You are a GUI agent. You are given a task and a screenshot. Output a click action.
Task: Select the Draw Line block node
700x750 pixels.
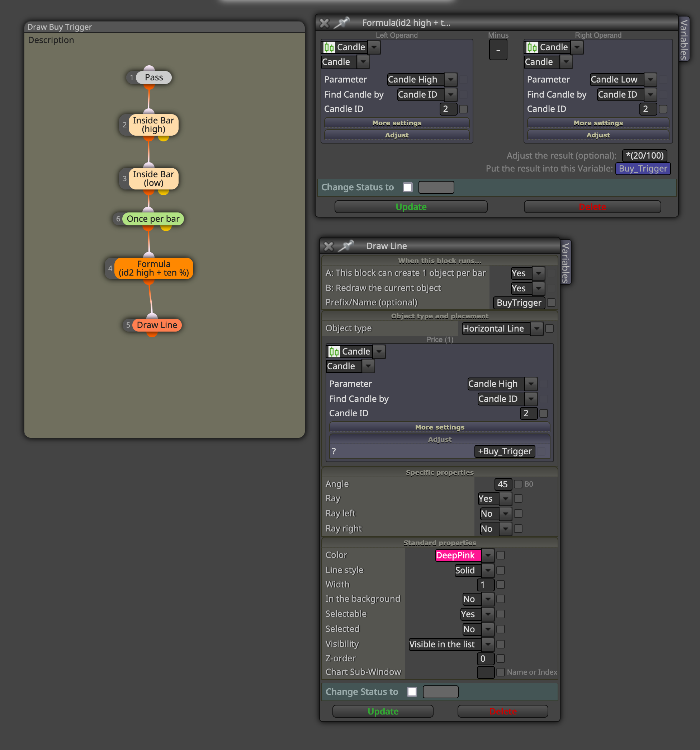[157, 325]
